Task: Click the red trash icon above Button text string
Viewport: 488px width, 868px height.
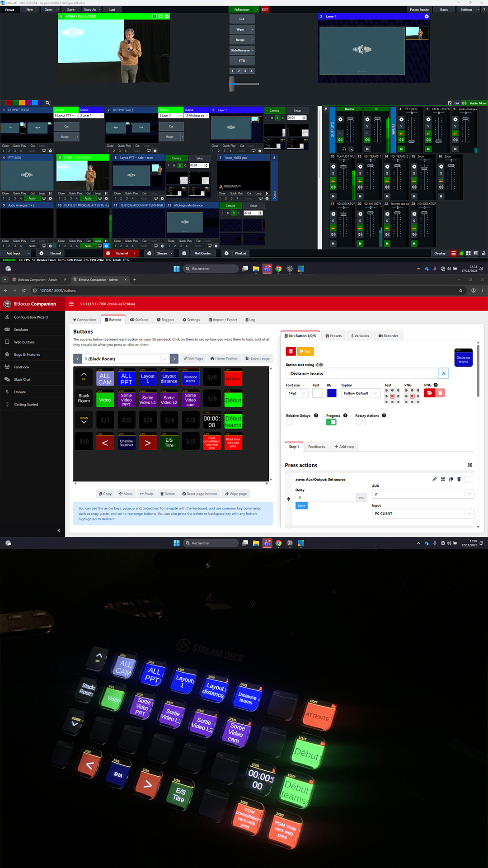Action: click(x=291, y=351)
